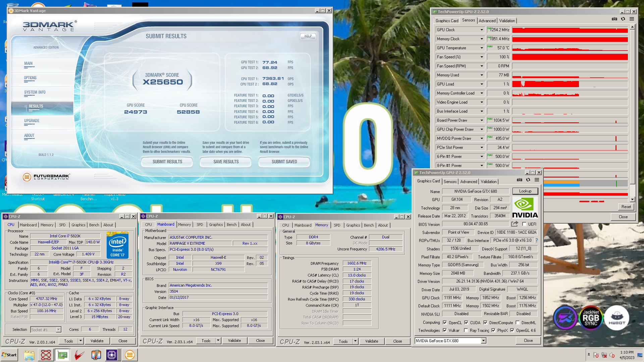Open the red swoosh taskbar icon
Image resolution: width=644 pixels, height=362 pixels.
79,355
